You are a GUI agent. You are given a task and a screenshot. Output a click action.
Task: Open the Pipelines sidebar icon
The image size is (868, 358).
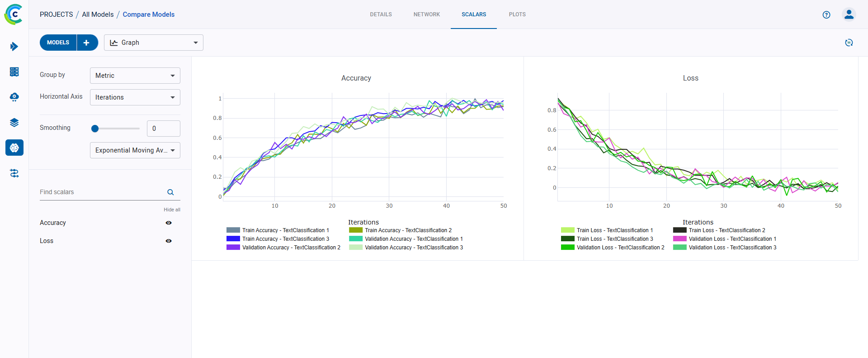pos(14,97)
